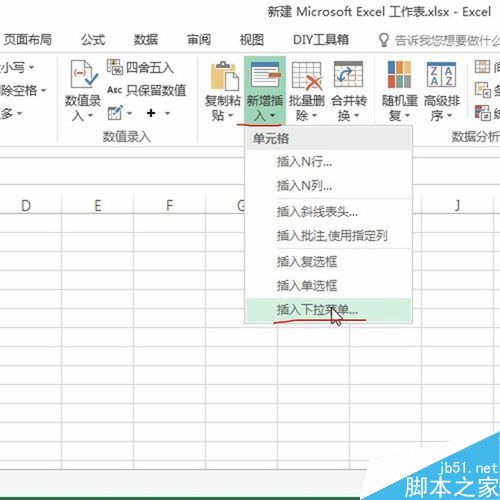500x500 pixels.
Task: Click the 告诉我您想要做什么 search box
Action: coord(447,40)
